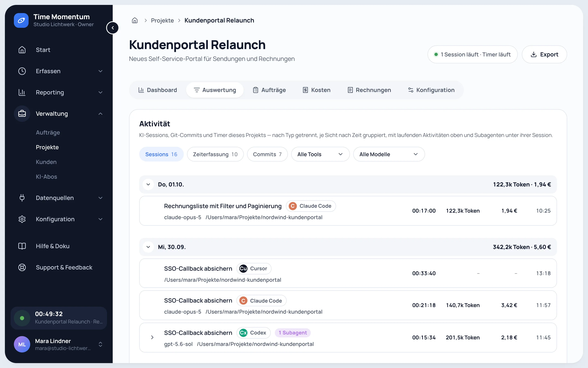
Task: Expand the Codex session's subagent row
Action: pyautogui.click(x=152, y=337)
